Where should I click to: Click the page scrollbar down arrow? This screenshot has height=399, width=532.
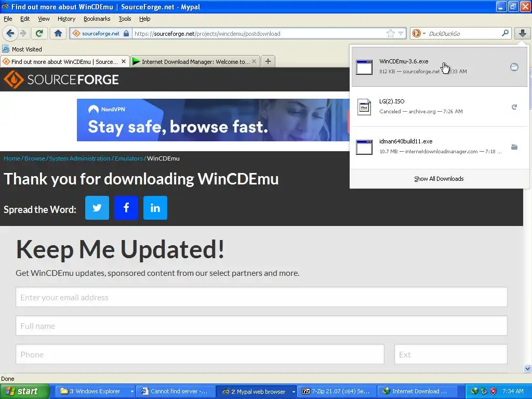[x=527, y=368]
